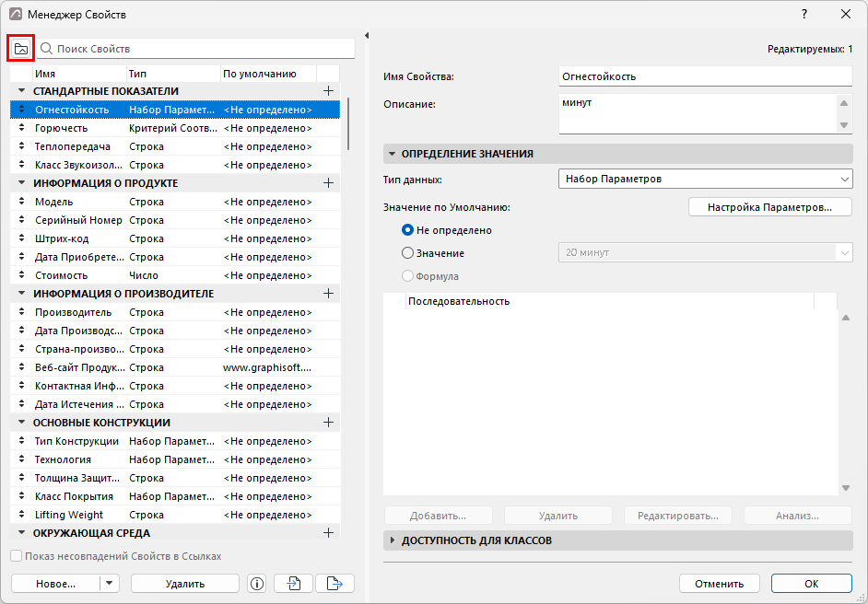Click the reorder handle for Горючесть row

(21, 128)
